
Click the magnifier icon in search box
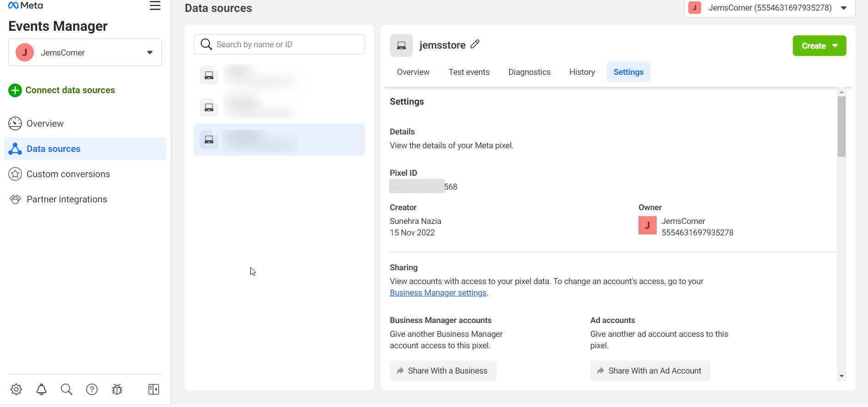(206, 45)
